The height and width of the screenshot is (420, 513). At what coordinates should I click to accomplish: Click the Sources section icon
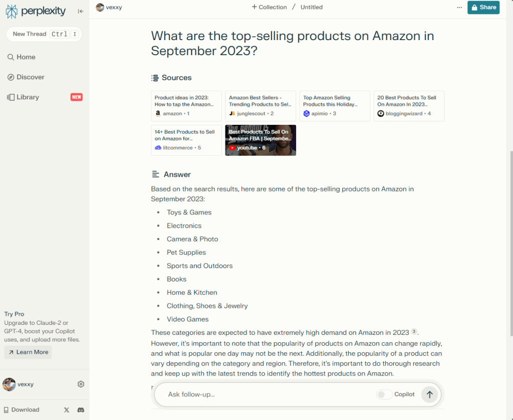(155, 78)
